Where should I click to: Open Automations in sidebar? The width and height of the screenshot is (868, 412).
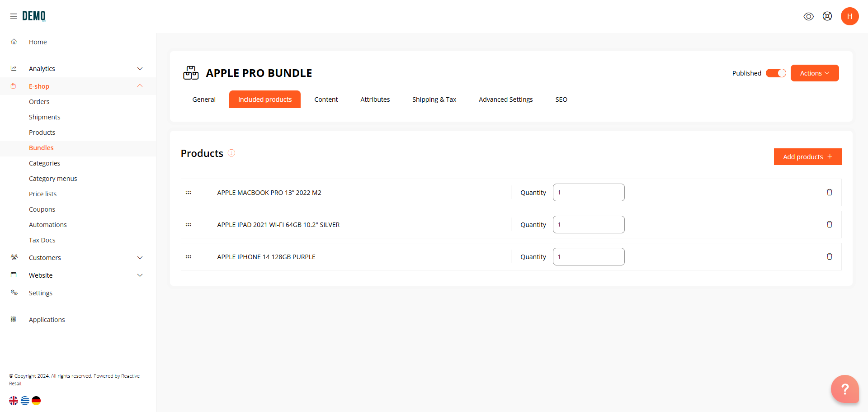coord(48,225)
